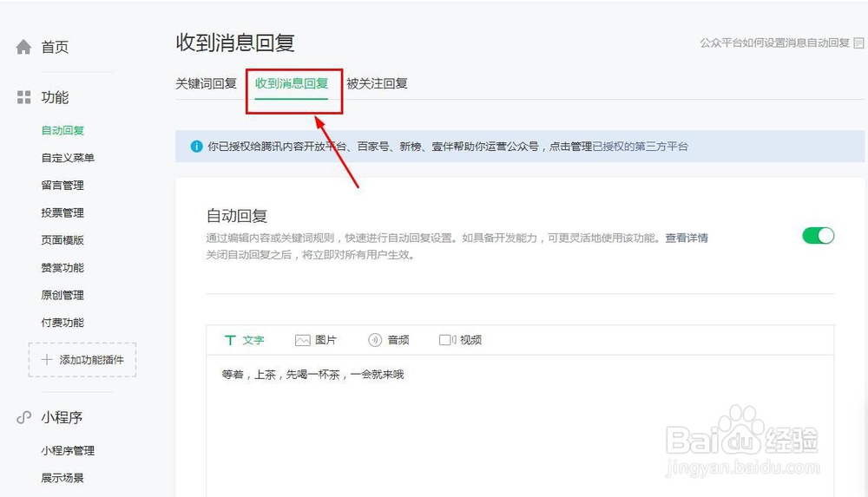Open 展示场景 in the sidebar

pyautogui.click(x=62, y=478)
